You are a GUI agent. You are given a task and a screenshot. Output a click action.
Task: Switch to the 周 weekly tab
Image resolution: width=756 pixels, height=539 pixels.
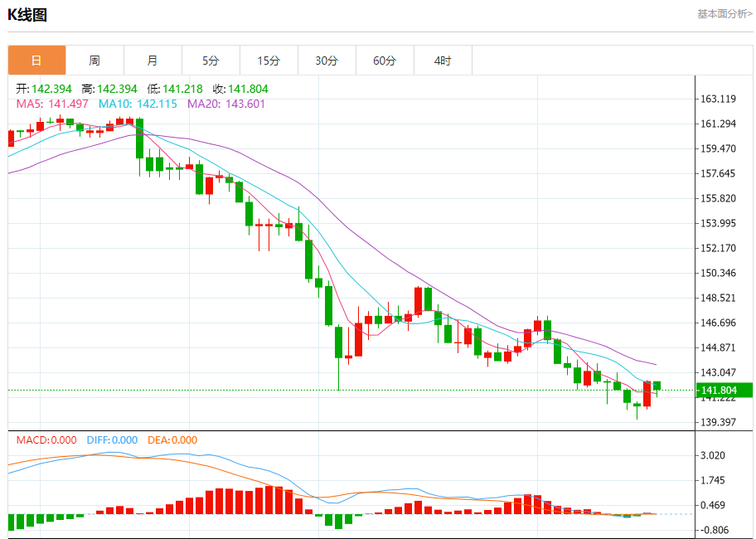(x=95, y=61)
